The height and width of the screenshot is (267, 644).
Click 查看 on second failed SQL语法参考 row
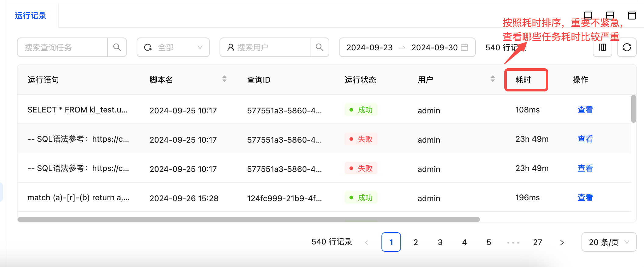585,168
